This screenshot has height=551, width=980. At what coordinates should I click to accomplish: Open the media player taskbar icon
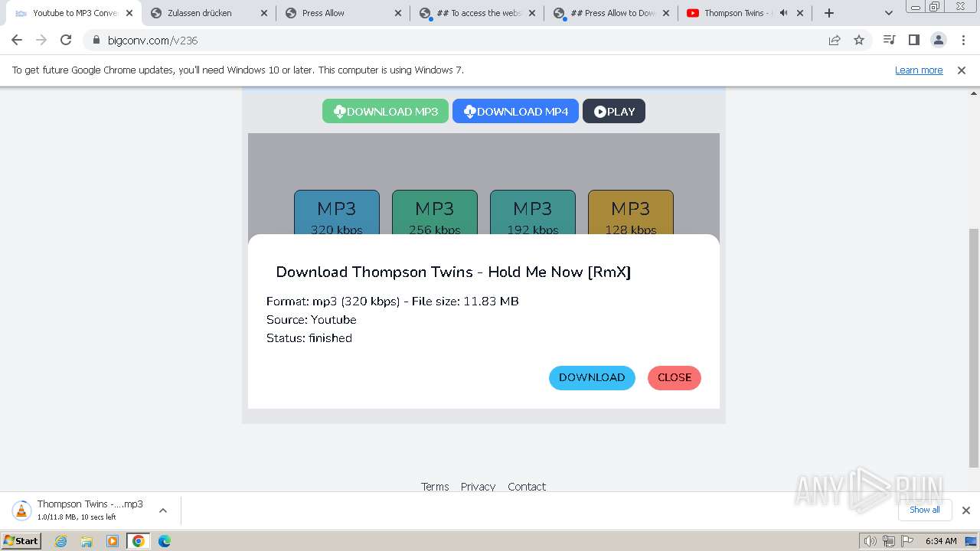coord(113,540)
